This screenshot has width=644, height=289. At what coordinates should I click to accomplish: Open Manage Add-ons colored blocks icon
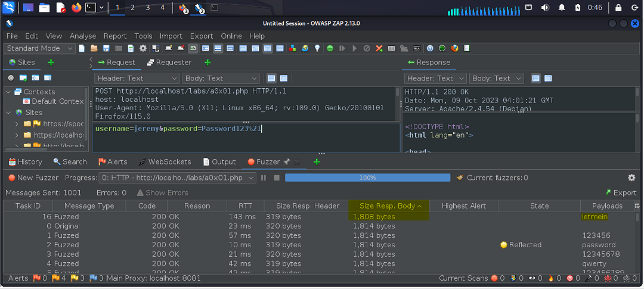click(x=292, y=48)
